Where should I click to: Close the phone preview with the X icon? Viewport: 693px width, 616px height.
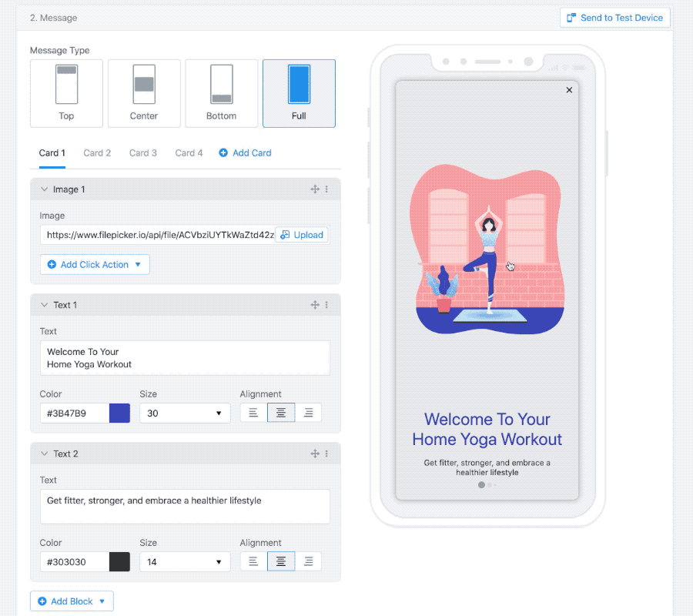pyautogui.click(x=569, y=90)
